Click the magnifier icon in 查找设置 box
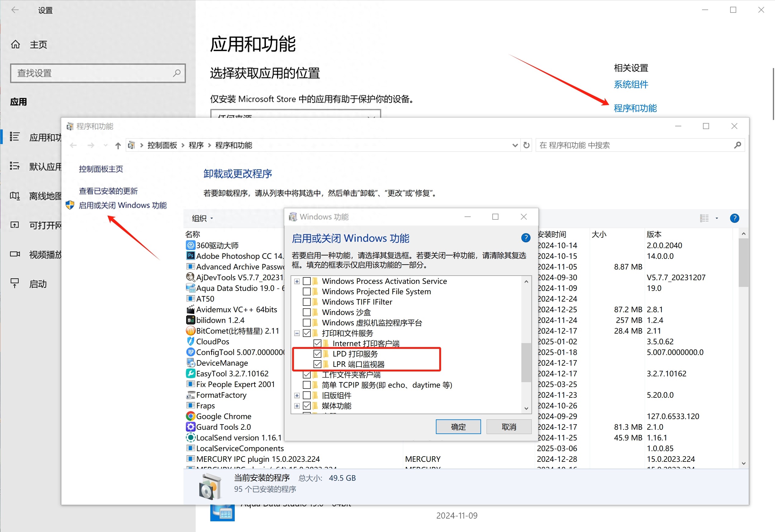This screenshot has height=532, width=775. 177,73
